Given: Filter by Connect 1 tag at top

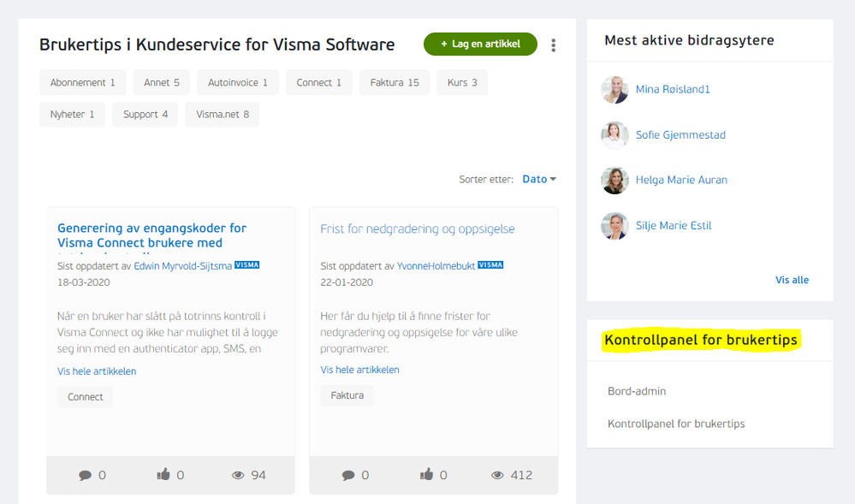Looking at the screenshot, I should point(319,82).
